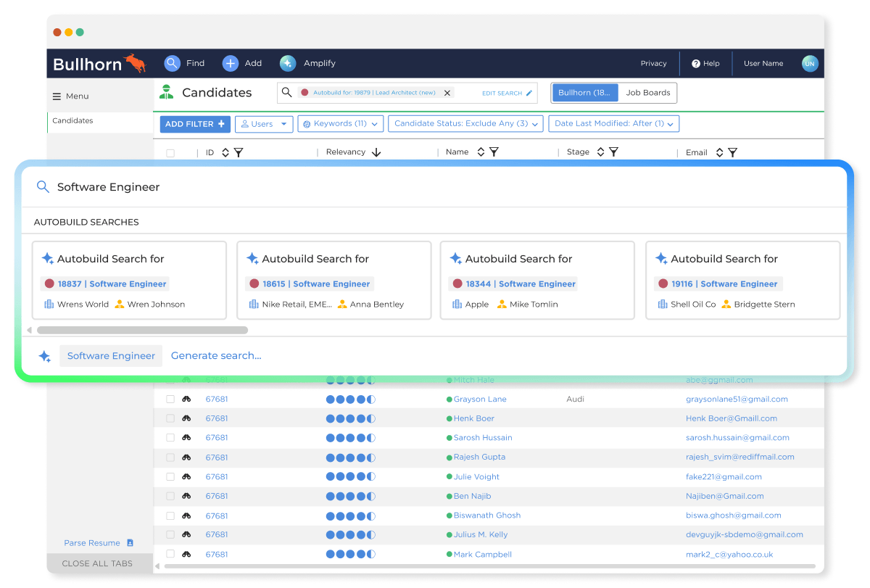This screenshot has height=588, width=870.
Task: Click the Bullhorn bull logo
Action: 136,62
